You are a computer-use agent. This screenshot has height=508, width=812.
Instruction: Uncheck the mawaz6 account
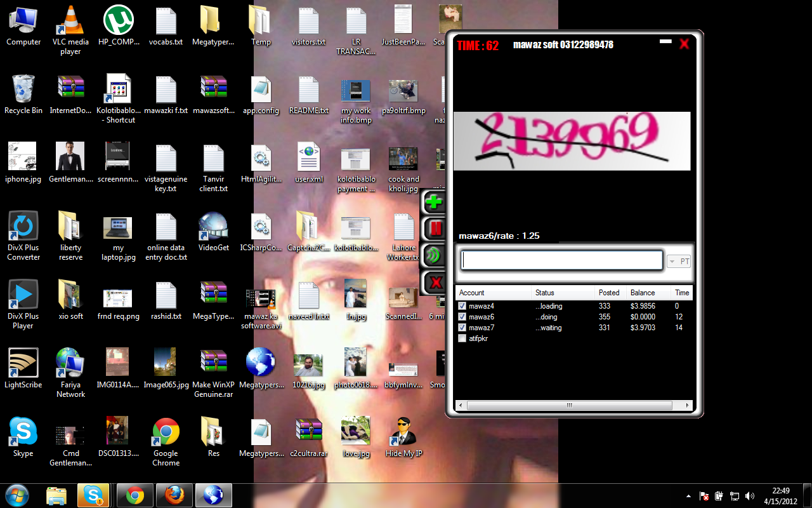click(462, 316)
